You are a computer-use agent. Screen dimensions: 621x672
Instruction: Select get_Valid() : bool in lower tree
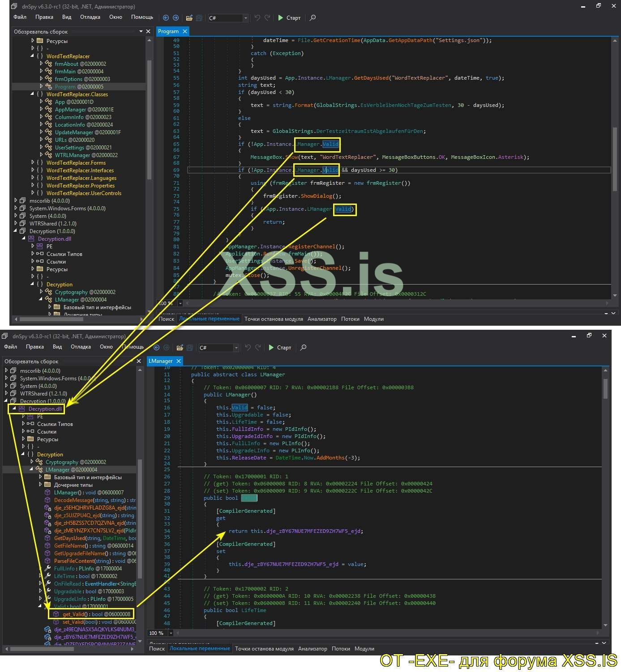pos(96,614)
